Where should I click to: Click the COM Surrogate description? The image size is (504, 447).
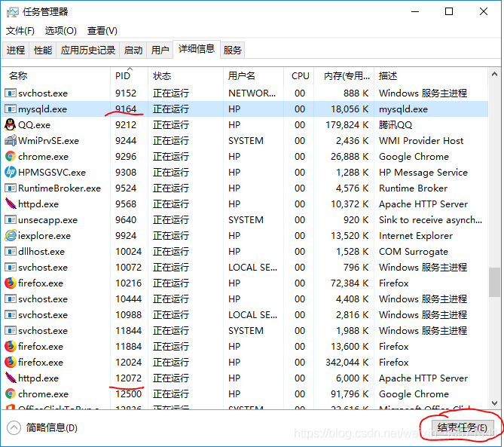[x=414, y=252]
